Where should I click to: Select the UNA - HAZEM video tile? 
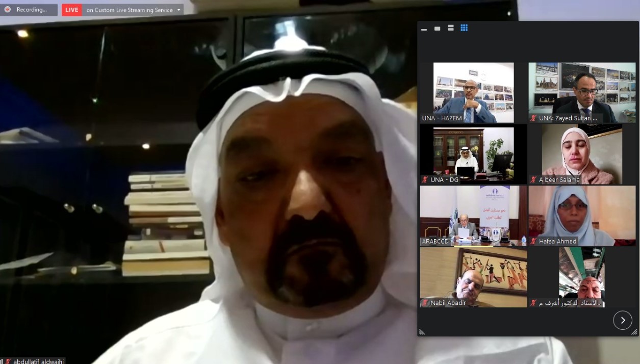click(473, 92)
